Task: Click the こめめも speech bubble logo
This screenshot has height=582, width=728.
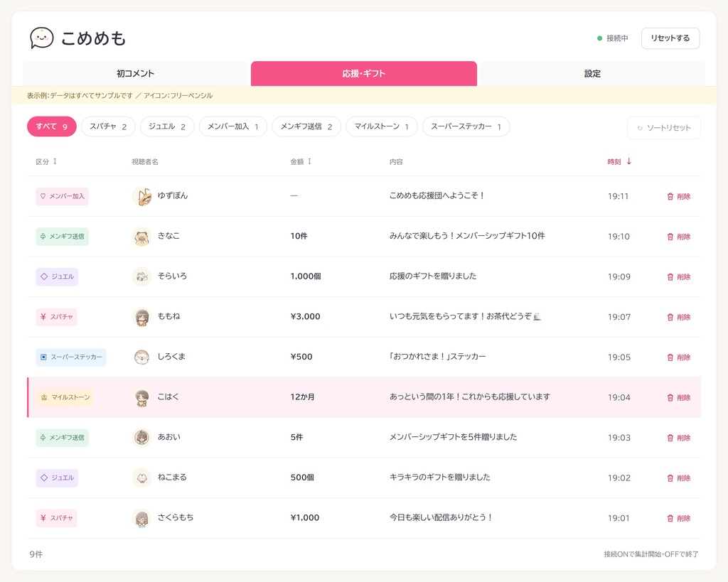Action: [42, 38]
